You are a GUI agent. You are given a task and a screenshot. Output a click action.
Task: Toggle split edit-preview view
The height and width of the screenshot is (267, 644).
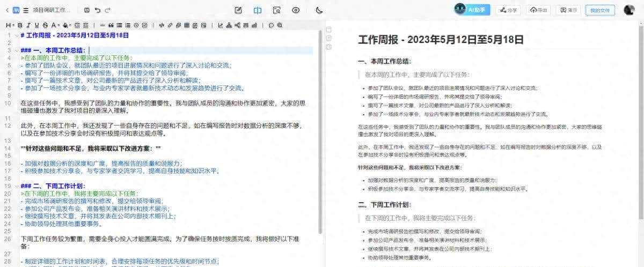pos(258,10)
